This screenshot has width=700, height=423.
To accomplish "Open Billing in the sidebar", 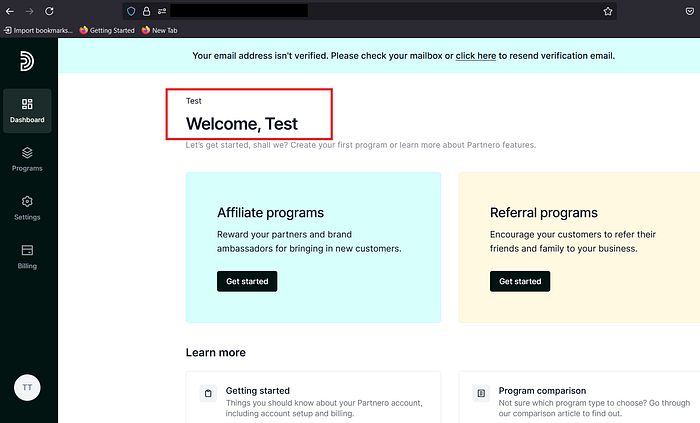I will tap(27, 257).
